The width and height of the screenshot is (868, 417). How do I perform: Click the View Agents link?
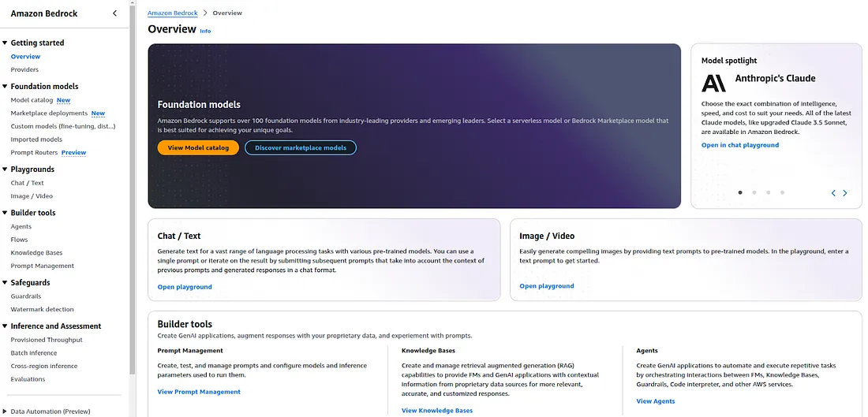click(x=656, y=401)
